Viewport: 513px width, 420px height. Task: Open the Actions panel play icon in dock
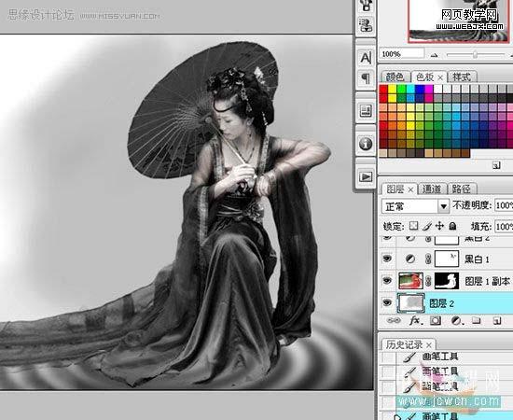(366, 176)
